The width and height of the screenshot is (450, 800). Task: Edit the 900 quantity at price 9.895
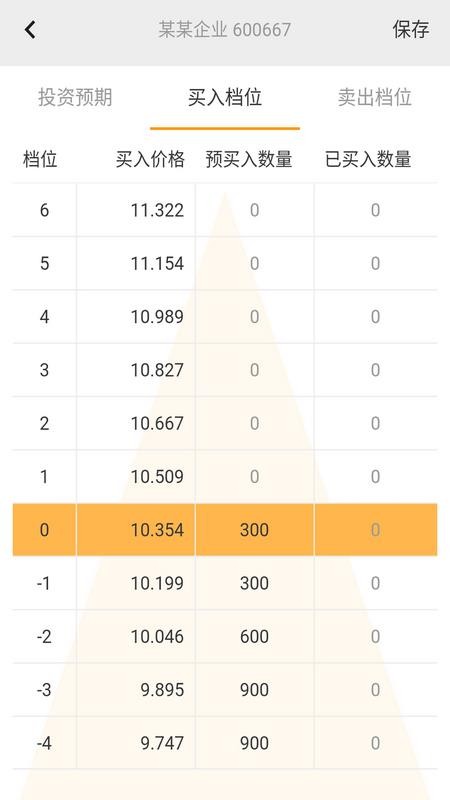[255, 689]
